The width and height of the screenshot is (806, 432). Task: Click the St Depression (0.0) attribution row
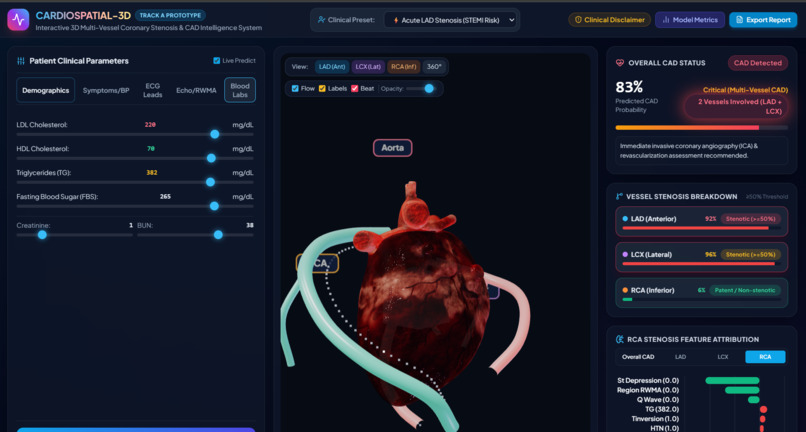point(701,381)
